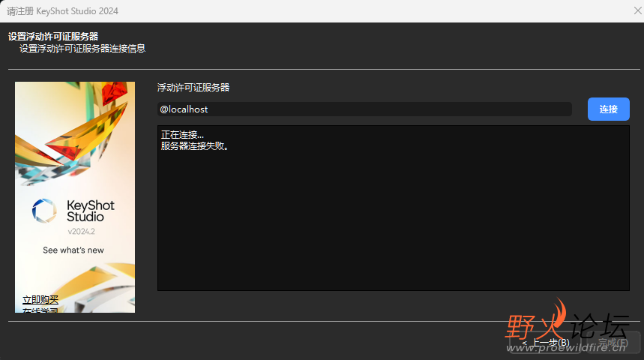Select the 服务器连接失败 log message
644x360 pixels.
point(194,146)
